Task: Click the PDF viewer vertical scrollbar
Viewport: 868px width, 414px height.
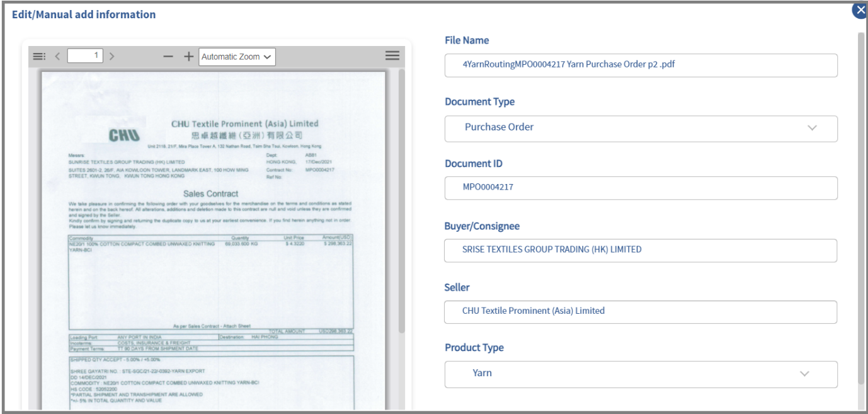Action: click(403, 200)
